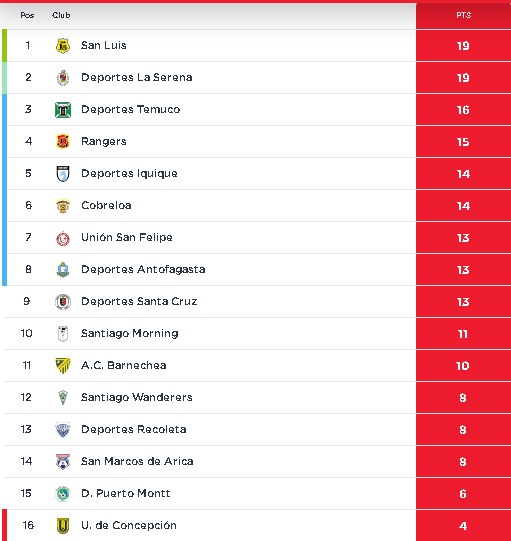This screenshot has height=541, width=511.
Task: Click San Luis points value 19
Action: (463, 46)
